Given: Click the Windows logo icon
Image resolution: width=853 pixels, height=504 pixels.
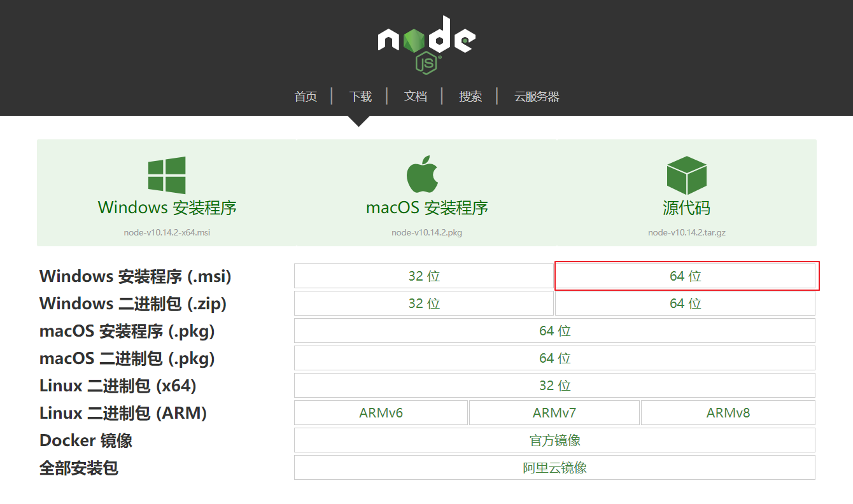Looking at the screenshot, I should pos(167,175).
